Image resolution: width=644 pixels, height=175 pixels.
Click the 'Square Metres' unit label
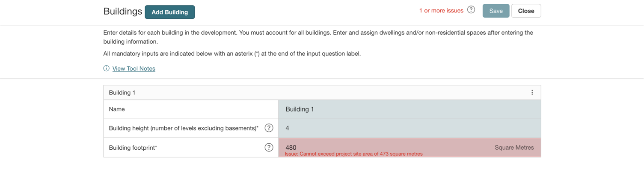[514, 148]
